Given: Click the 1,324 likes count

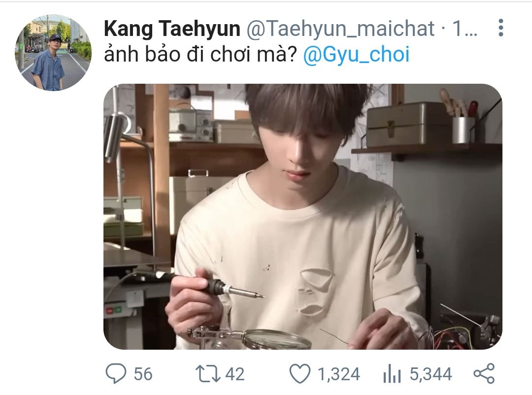Looking at the screenshot, I should 338,374.
